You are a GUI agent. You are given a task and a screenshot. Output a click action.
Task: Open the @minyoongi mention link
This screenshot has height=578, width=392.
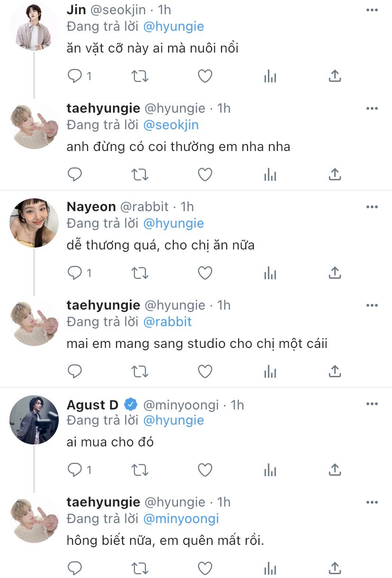tap(181, 519)
